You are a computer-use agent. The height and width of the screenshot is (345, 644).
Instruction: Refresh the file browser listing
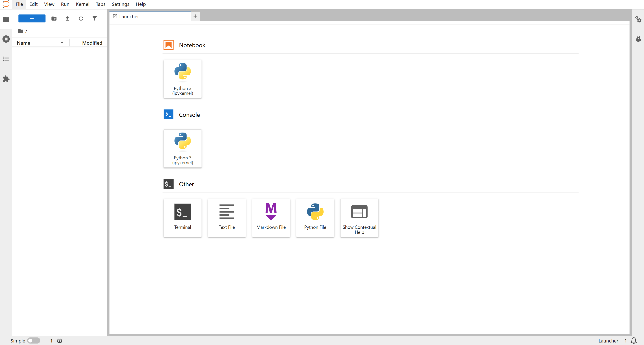[x=81, y=18]
